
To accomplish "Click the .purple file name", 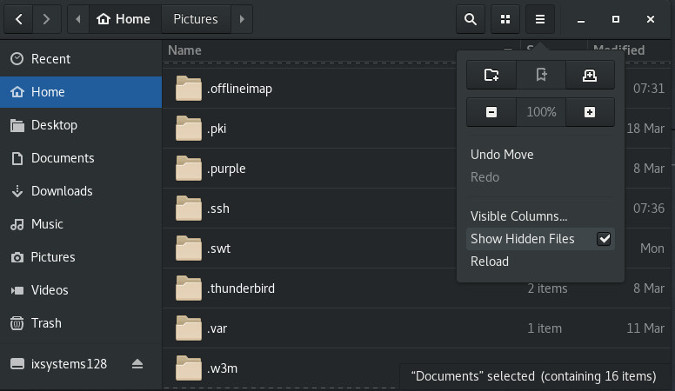I will tap(226, 169).
